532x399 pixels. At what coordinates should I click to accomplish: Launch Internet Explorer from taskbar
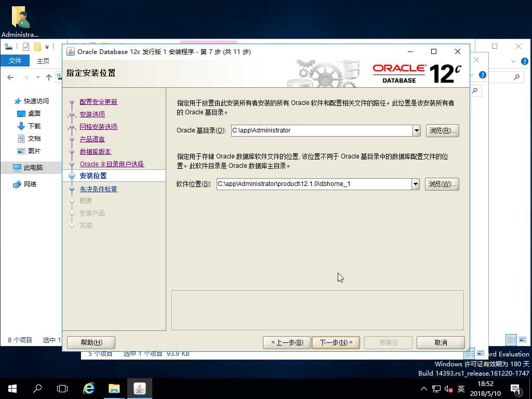pos(89,389)
